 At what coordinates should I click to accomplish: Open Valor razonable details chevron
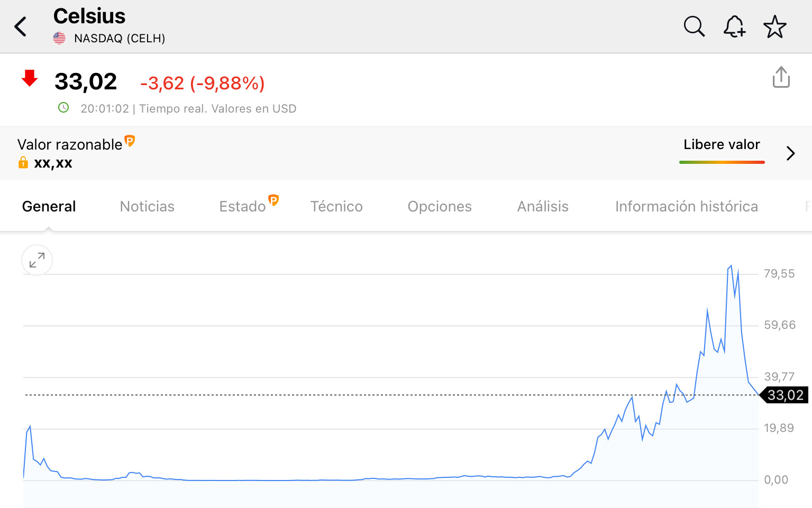(x=791, y=153)
